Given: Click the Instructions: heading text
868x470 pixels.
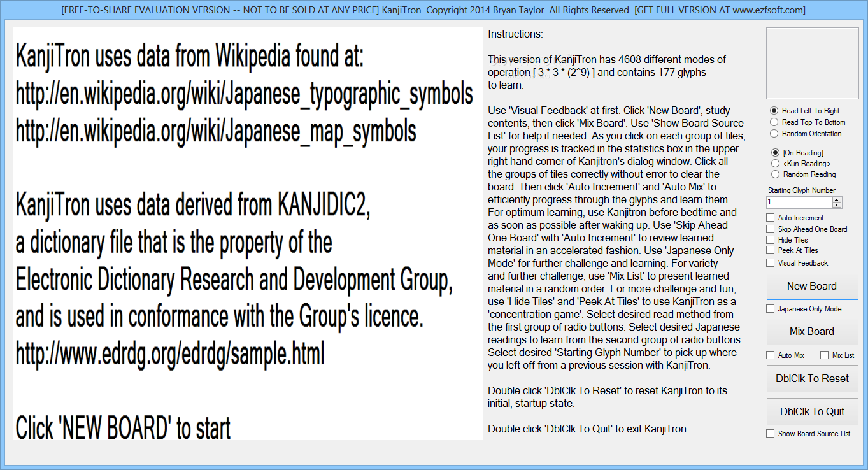Looking at the screenshot, I should tap(516, 34).
